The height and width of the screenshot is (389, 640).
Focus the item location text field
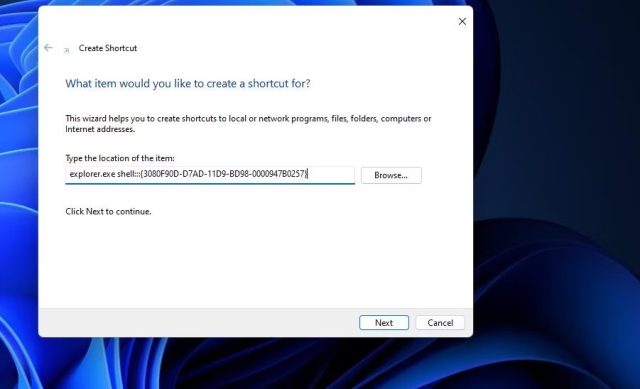(210, 175)
